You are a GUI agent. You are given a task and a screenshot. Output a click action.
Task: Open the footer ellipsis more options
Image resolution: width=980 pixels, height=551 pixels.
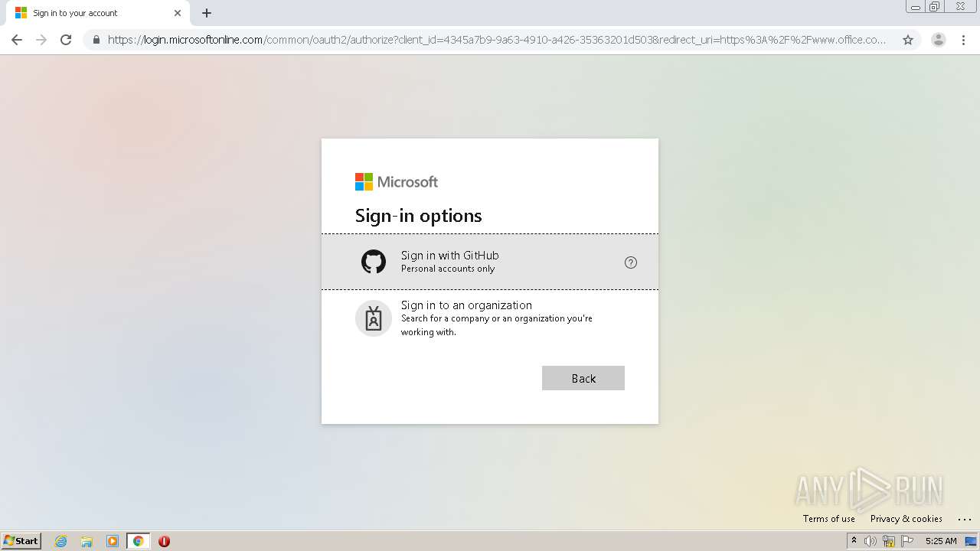pyautogui.click(x=964, y=519)
